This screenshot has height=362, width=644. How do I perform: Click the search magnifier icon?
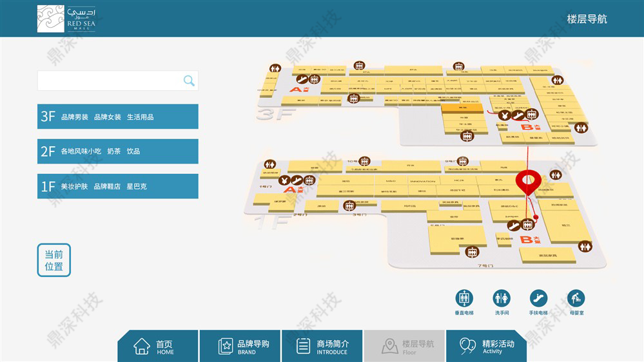(189, 81)
